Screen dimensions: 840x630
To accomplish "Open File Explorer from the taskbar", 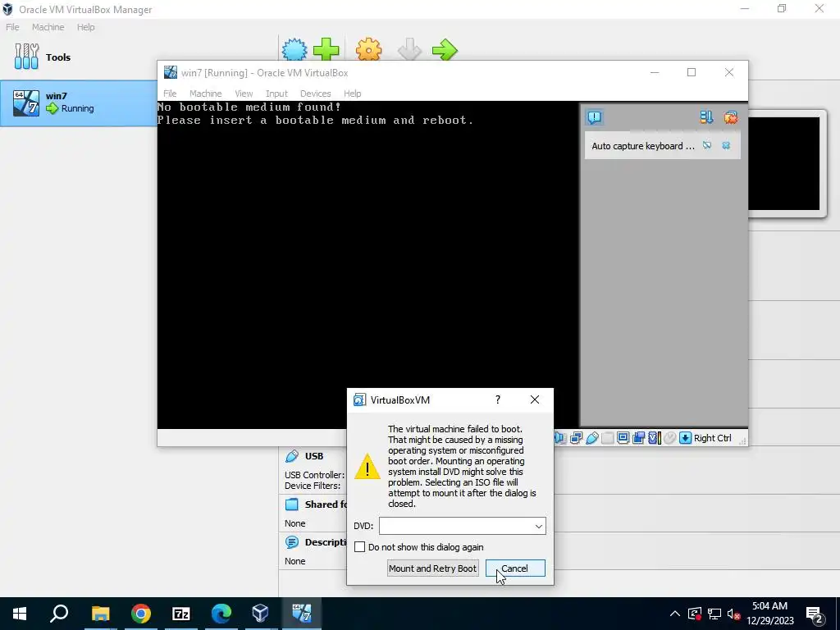I will point(100,614).
